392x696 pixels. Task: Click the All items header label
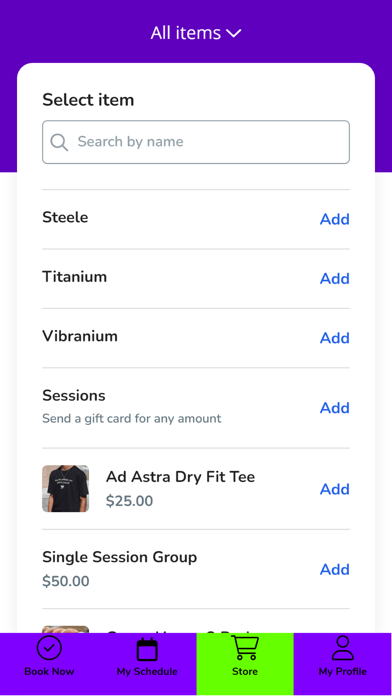186,33
